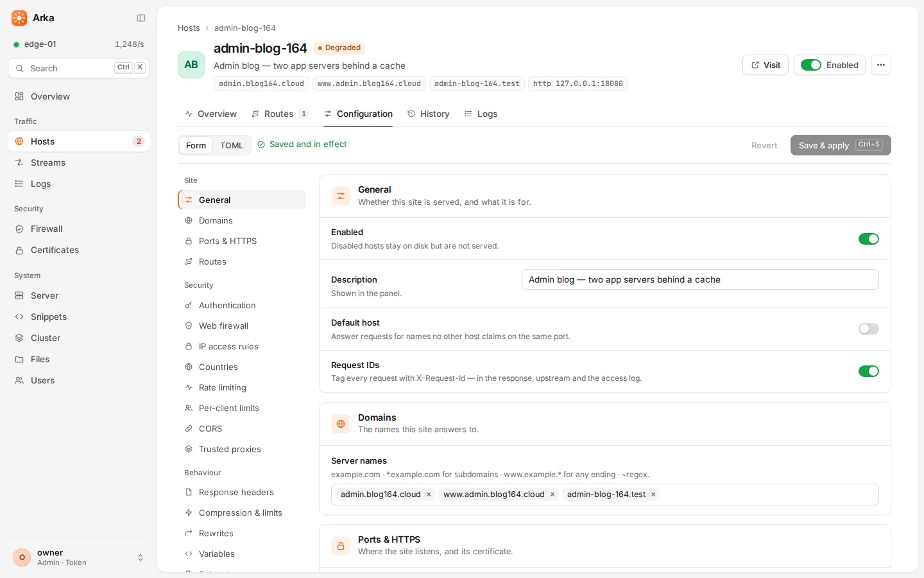The width and height of the screenshot is (924, 578).
Task: Open Server in the sidebar
Action: click(x=79, y=295)
